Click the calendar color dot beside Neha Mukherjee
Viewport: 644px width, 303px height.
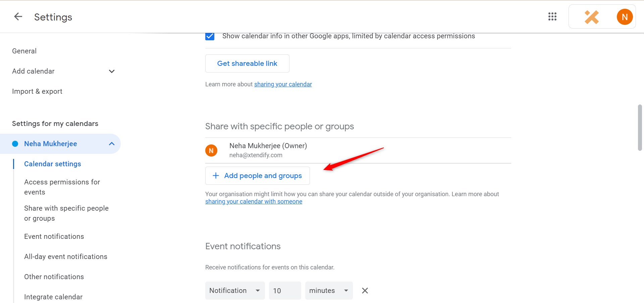(15, 143)
